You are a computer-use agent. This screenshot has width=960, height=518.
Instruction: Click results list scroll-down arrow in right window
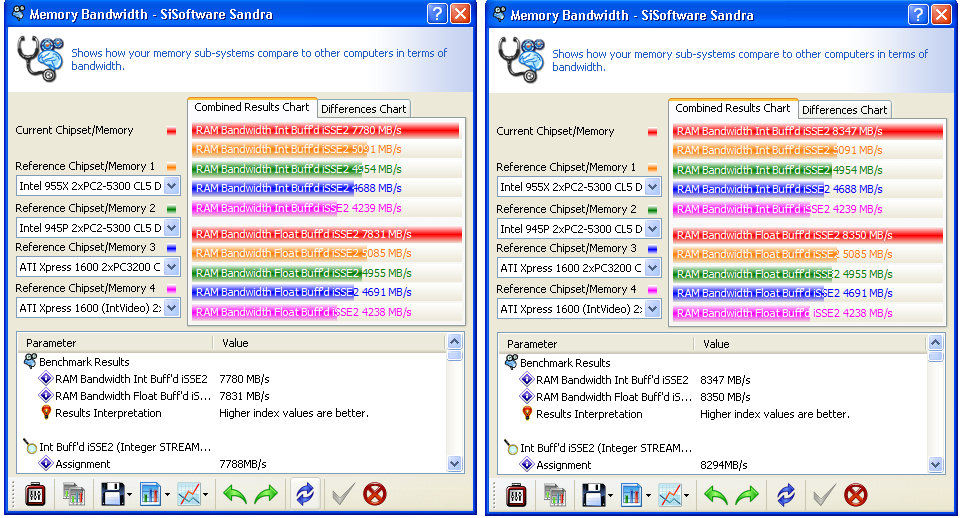pos(936,465)
